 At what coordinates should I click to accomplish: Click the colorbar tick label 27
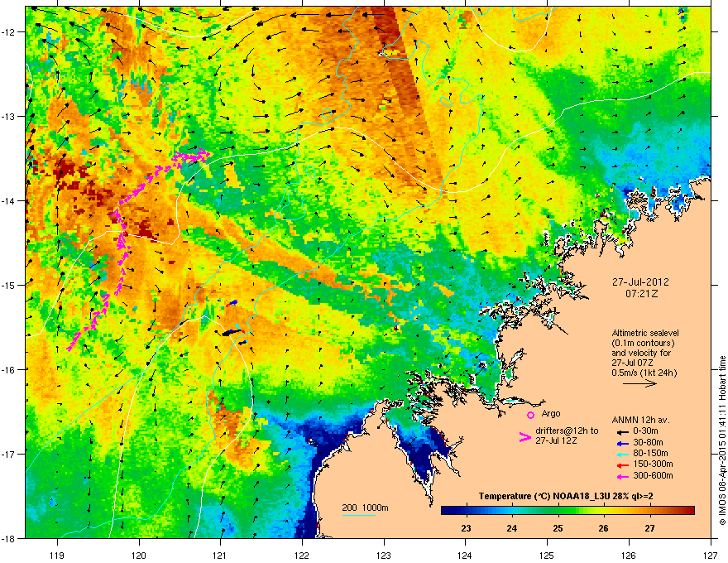click(x=649, y=528)
